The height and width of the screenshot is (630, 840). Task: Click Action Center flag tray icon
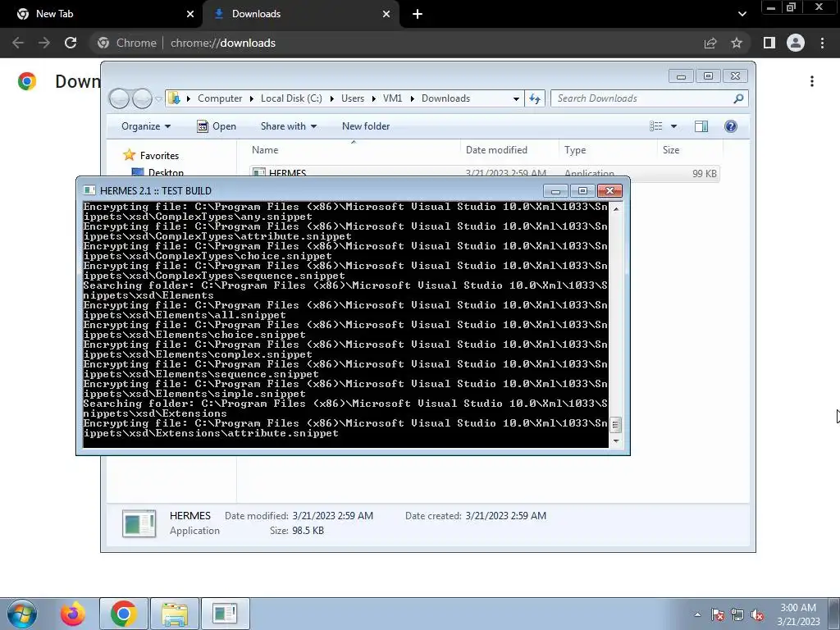pyautogui.click(x=717, y=614)
